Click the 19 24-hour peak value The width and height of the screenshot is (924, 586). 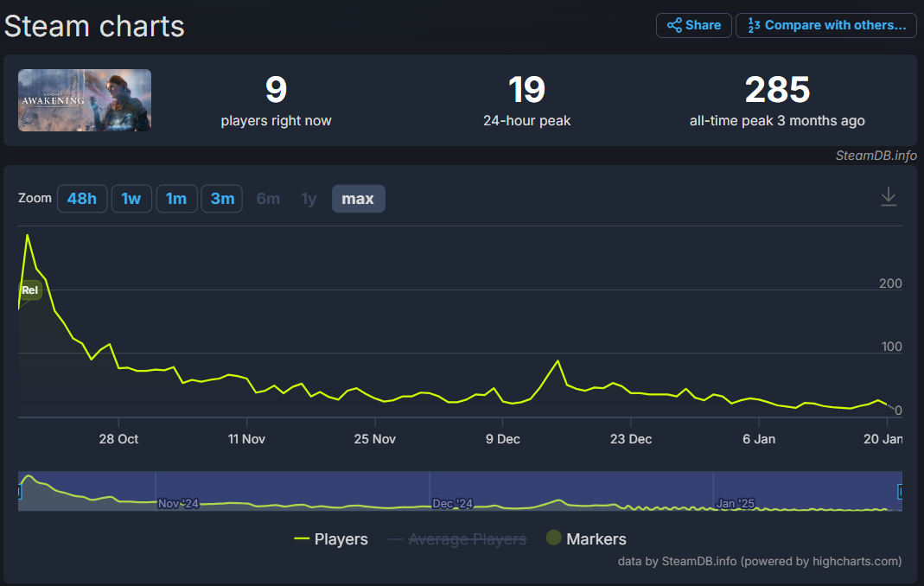point(526,90)
